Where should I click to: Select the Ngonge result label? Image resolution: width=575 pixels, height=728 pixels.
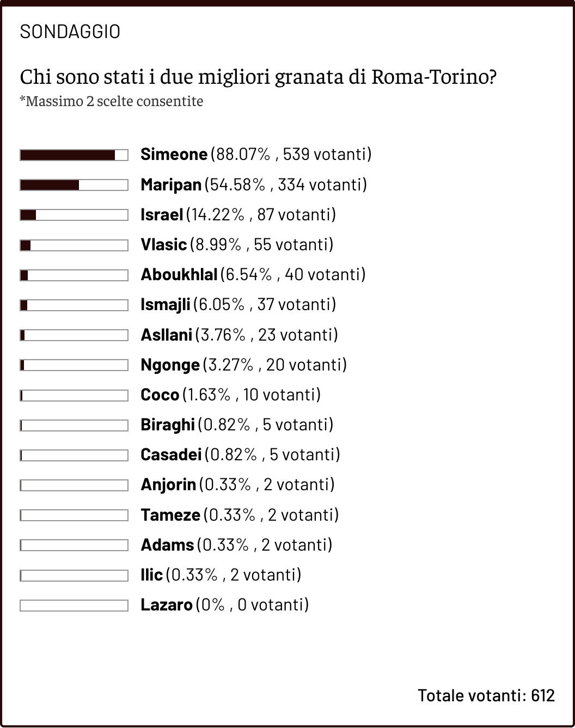(x=243, y=365)
